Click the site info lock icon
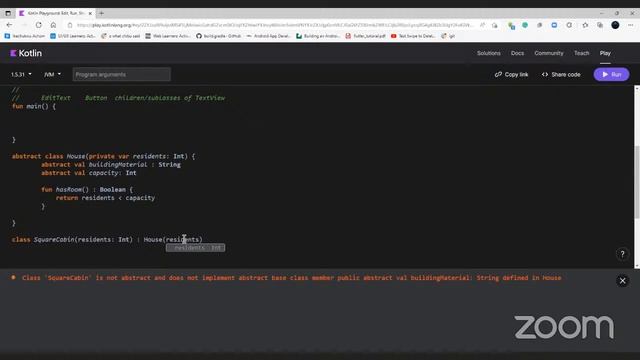640x360 pixels. pyautogui.click(x=70, y=25)
